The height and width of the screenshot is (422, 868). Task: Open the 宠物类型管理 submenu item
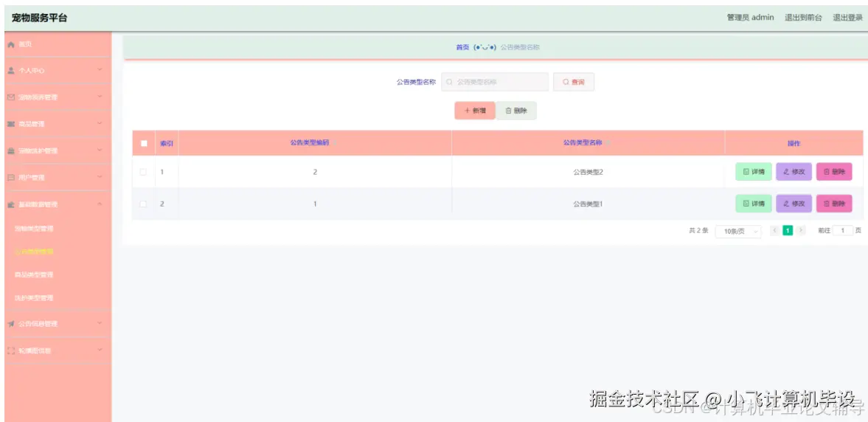[x=34, y=228]
